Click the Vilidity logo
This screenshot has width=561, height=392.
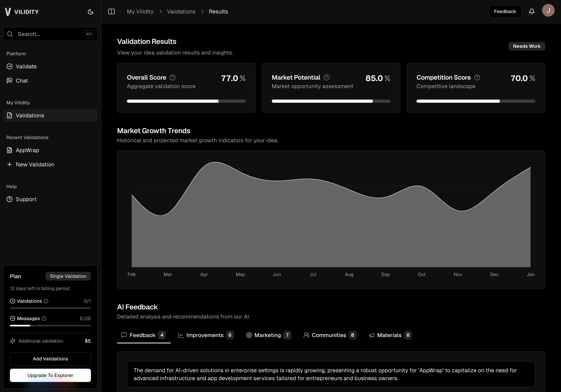22,11
